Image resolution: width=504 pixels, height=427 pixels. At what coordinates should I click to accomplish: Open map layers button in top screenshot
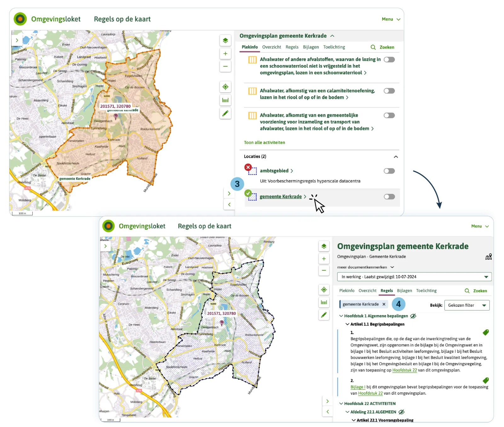(225, 41)
